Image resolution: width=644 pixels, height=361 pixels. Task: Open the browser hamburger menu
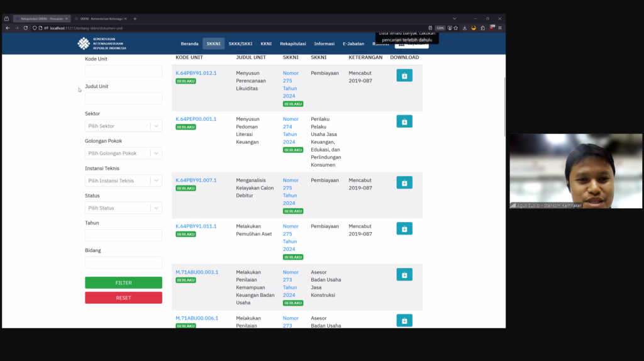500,28
